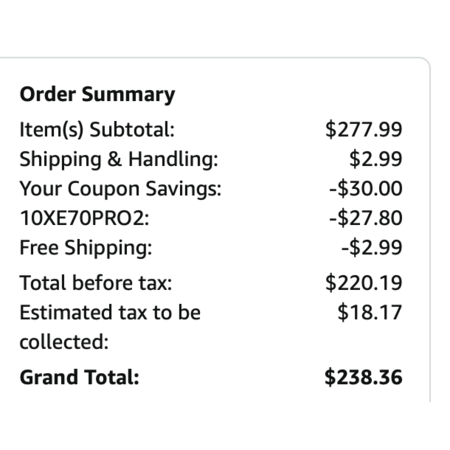
Task: Click the word Handling in shipping row
Action: point(173,159)
